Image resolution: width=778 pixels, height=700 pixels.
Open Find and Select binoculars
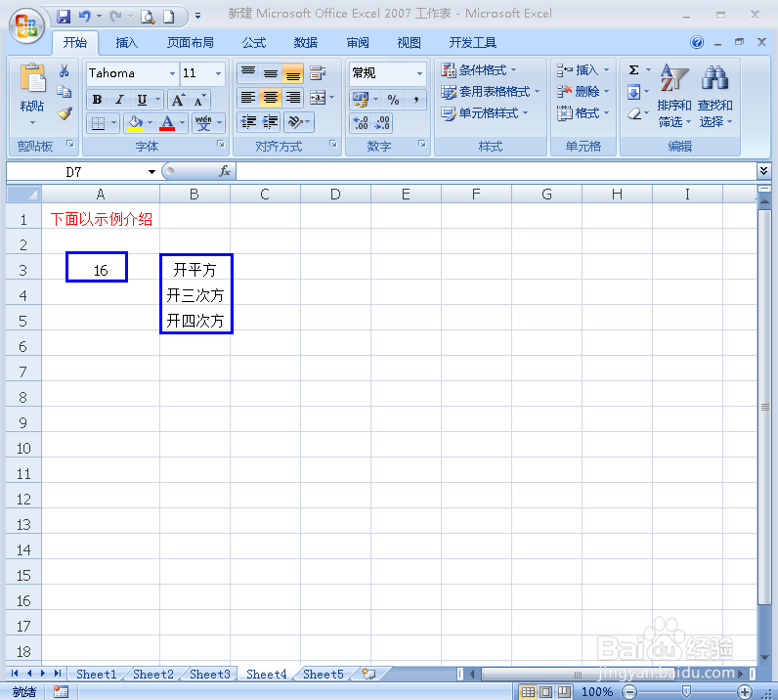coord(714,95)
